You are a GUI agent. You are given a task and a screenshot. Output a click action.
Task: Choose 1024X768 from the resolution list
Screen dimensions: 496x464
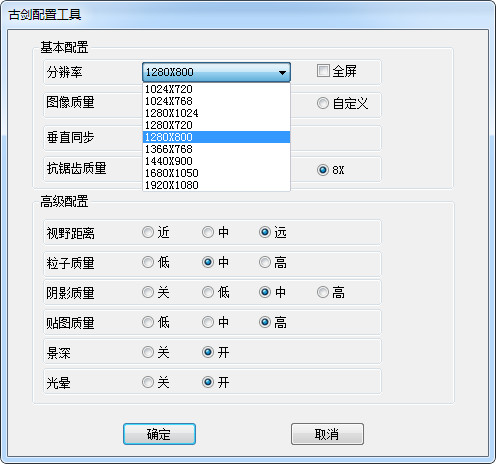click(216, 101)
